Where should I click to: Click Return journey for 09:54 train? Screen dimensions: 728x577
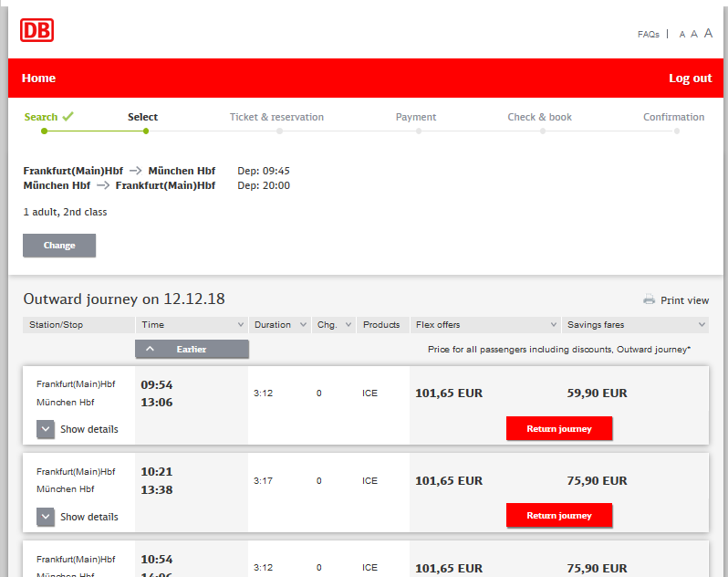point(559,428)
